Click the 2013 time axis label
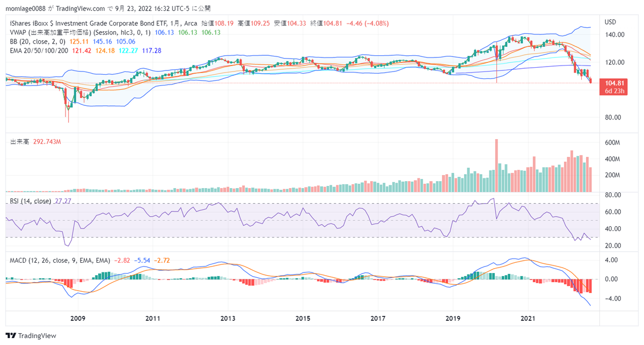This screenshot has height=345, width=644. (x=228, y=318)
